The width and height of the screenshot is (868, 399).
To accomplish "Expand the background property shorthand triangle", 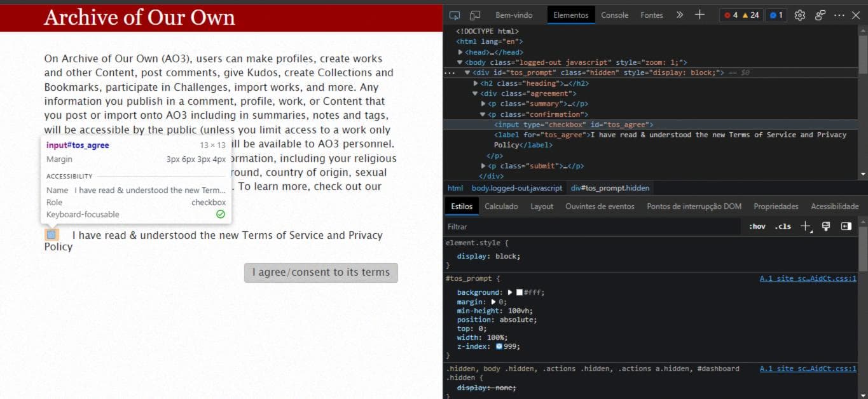I will [x=510, y=292].
